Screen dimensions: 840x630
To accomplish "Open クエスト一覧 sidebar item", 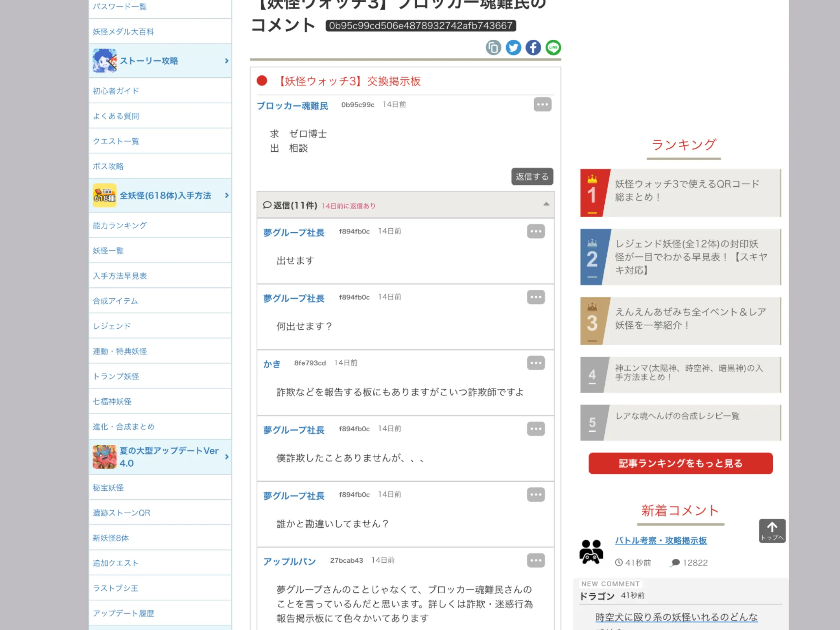I will coord(160,141).
